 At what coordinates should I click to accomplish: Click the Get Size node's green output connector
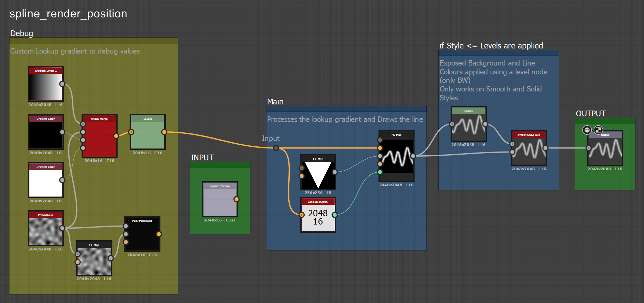click(x=334, y=215)
